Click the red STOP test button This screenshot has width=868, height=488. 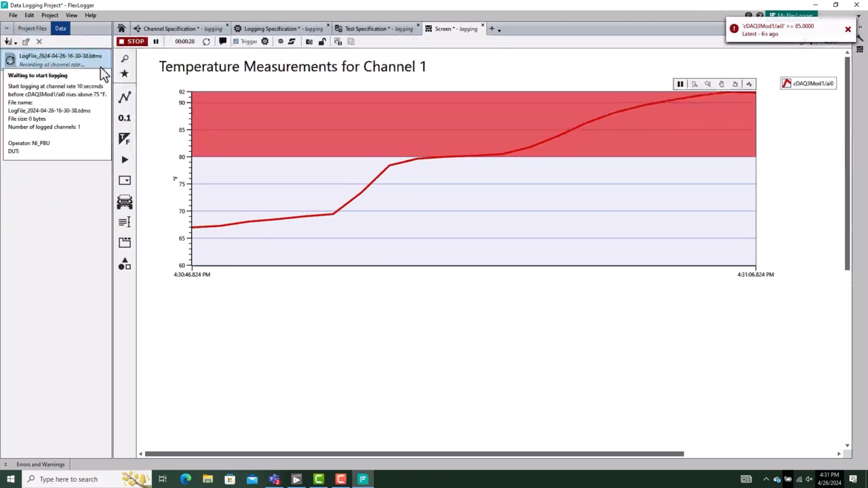[x=131, y=41]
